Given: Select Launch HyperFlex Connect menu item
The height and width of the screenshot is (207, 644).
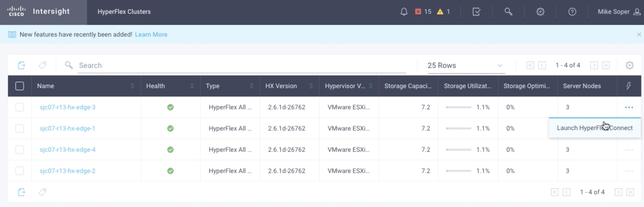Looking at the screenshot, I should (595, 128).
